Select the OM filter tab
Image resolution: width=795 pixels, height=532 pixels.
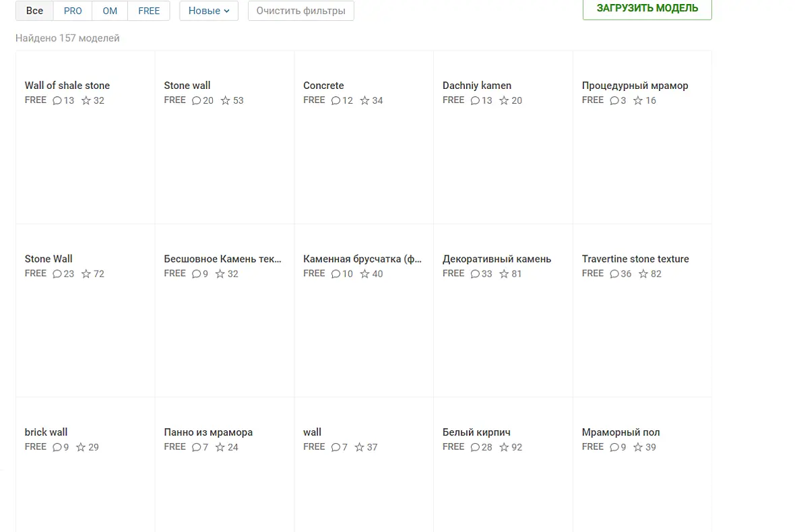point(110,11)
